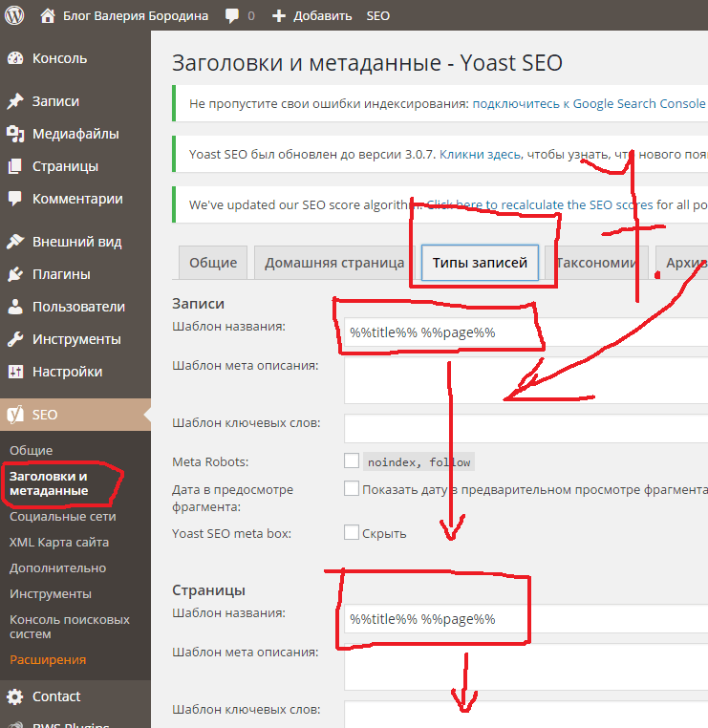Click the Внешний вид paintbrush icon
The height and width of the screenshot is (728, 708).
15,242
